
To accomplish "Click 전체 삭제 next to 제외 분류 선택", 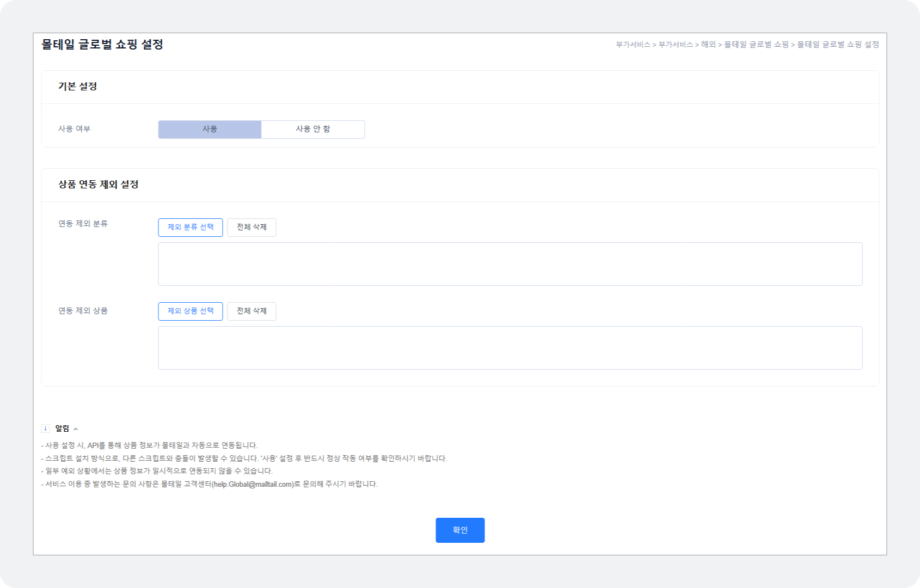I will click(252, 228).
